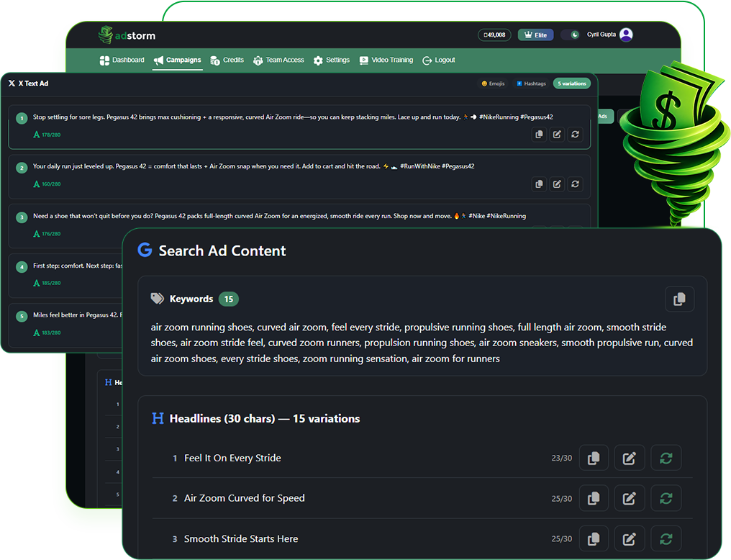Click the Keywords tag icon
The image size is (731, 560).
pos(157,299)
